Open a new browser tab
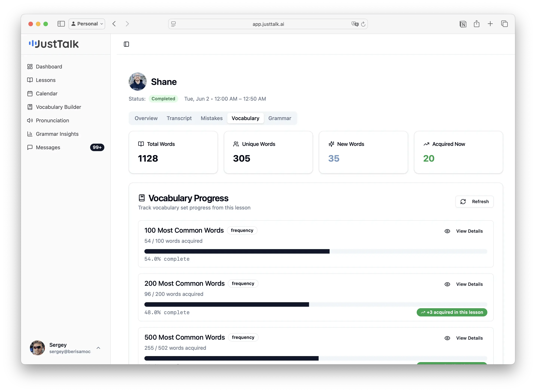 [490, 24]
